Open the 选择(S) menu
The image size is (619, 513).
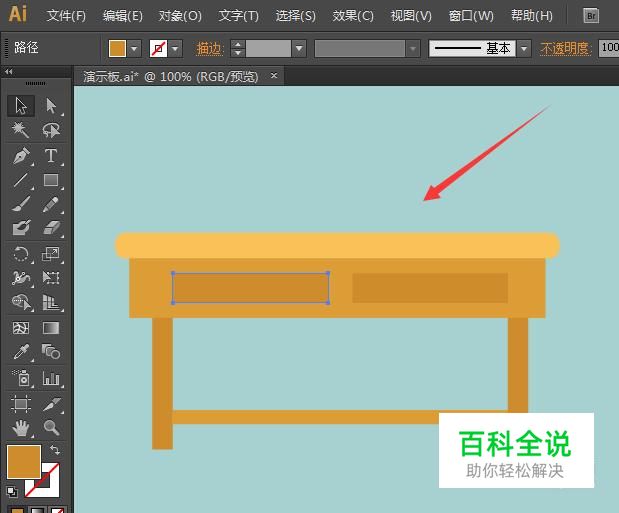point(296,16)
